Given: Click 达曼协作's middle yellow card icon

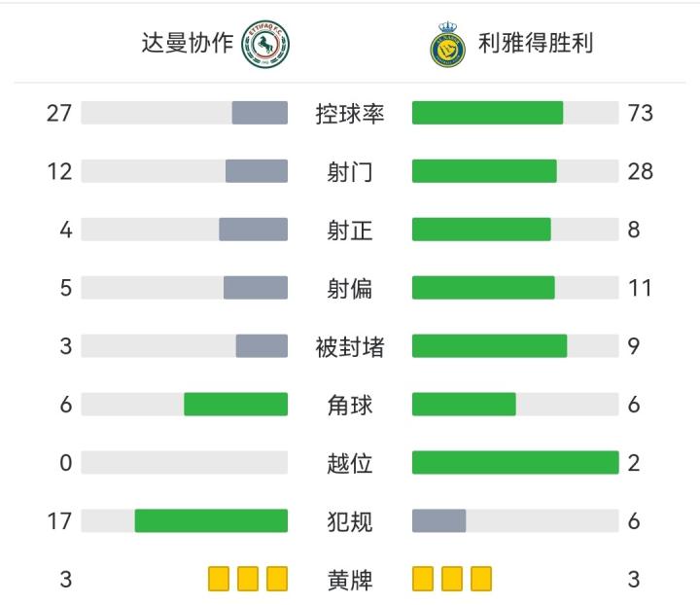Looking at the screenshot, I should 248,580.
